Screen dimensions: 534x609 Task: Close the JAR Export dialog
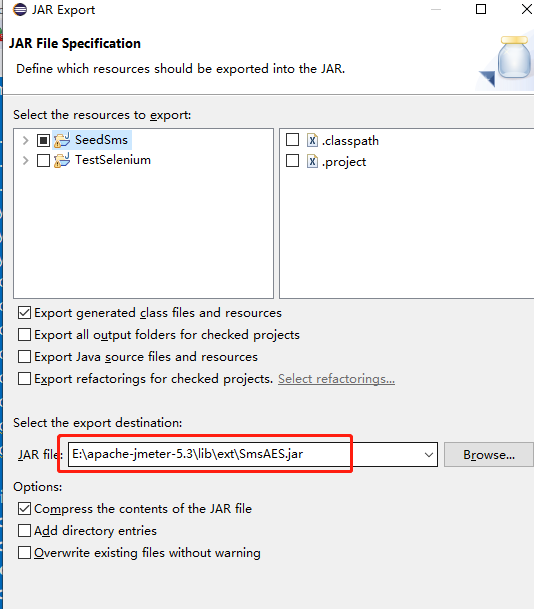(527, 9)
